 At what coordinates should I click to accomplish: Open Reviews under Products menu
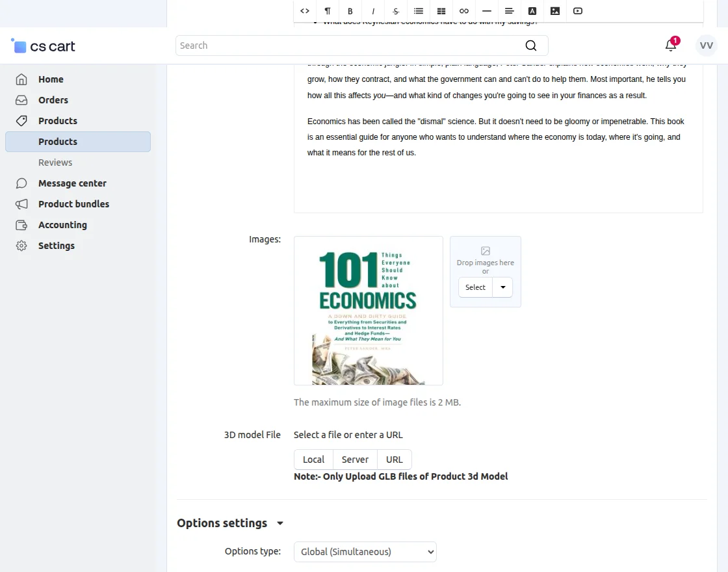point(55,162)
